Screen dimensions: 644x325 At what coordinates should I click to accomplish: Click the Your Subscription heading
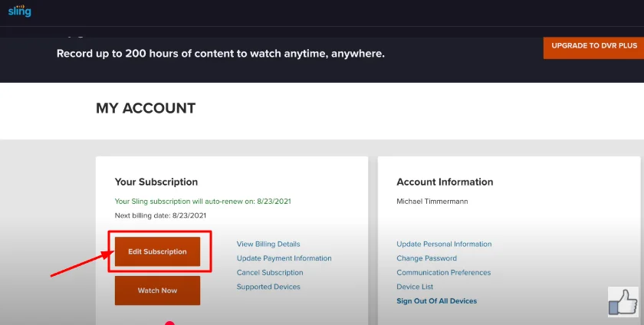pos(156,182)
